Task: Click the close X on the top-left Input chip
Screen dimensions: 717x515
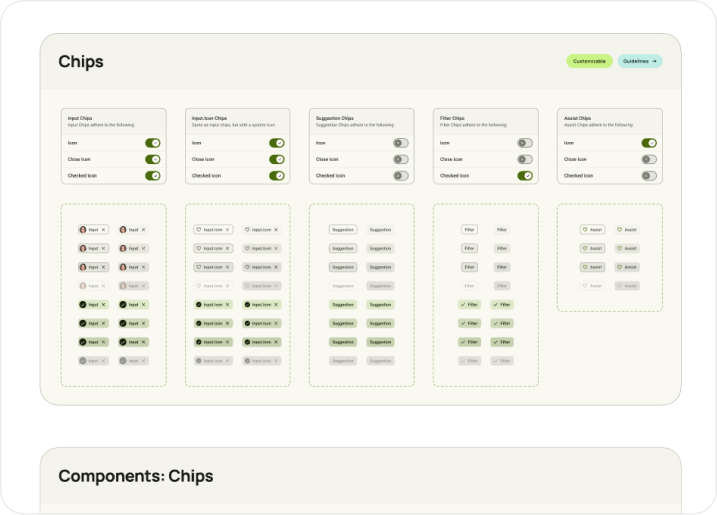Action: 104,230
